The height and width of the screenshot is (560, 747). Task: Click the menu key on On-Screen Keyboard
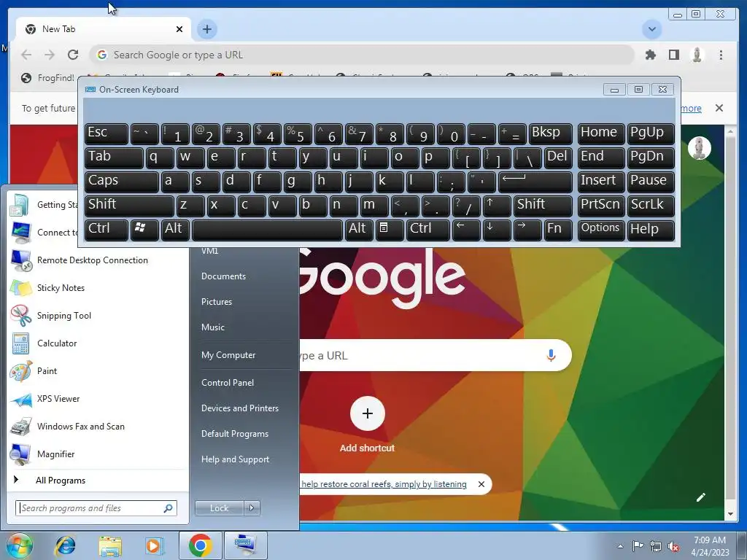(x=389, y=230)
